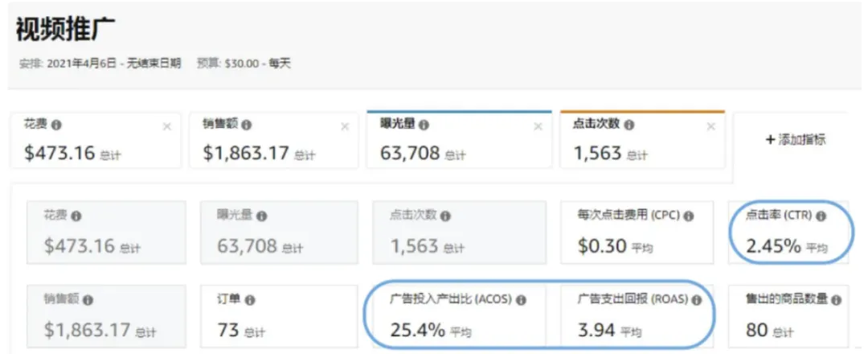Select the 曝光量 tab card showing 63,708
Image resolution: width=868 pixels, height=354 pixels.
click(459, 140)
